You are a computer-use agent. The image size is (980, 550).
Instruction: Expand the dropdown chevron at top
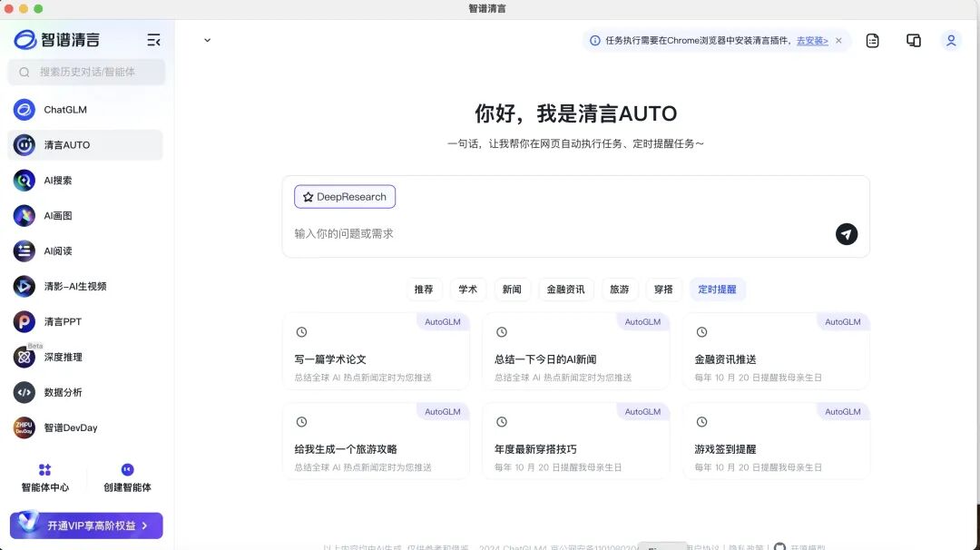click(x=208, y=41)
